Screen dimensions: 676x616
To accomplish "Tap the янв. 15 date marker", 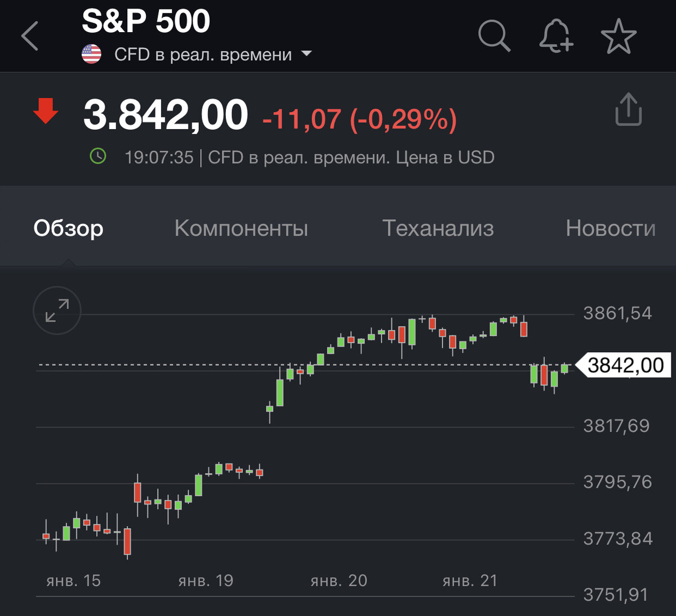I will (73, 580).
